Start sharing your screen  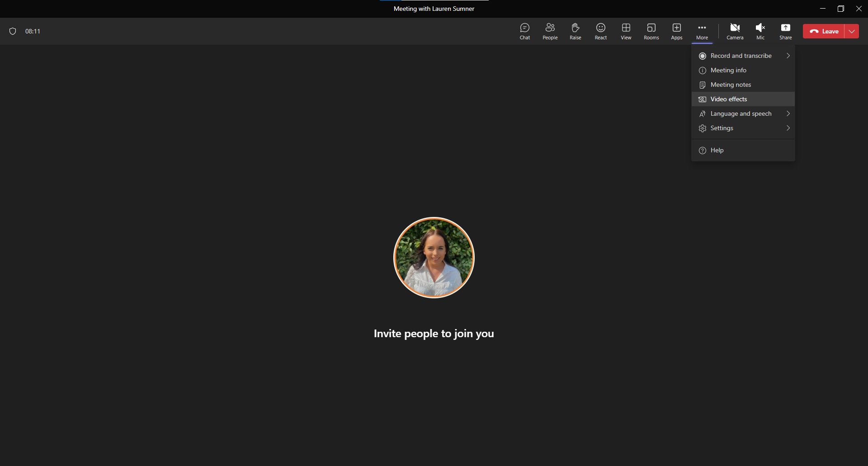(785, 31)
